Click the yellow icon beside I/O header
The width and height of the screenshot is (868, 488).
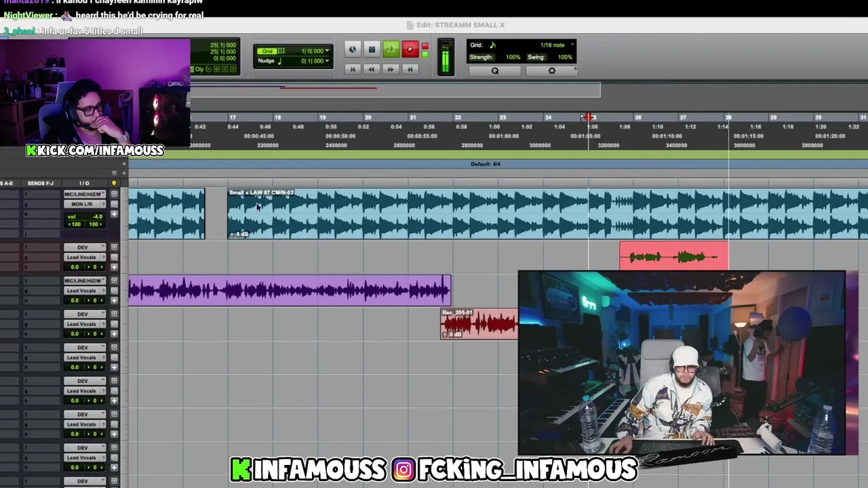point(114,183)
